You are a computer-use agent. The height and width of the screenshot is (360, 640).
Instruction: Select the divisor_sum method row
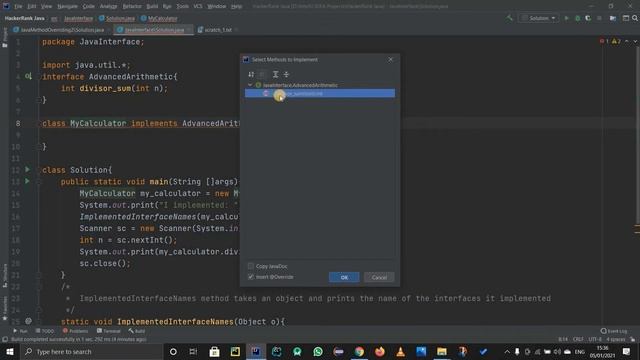click(x=320, y=93)
